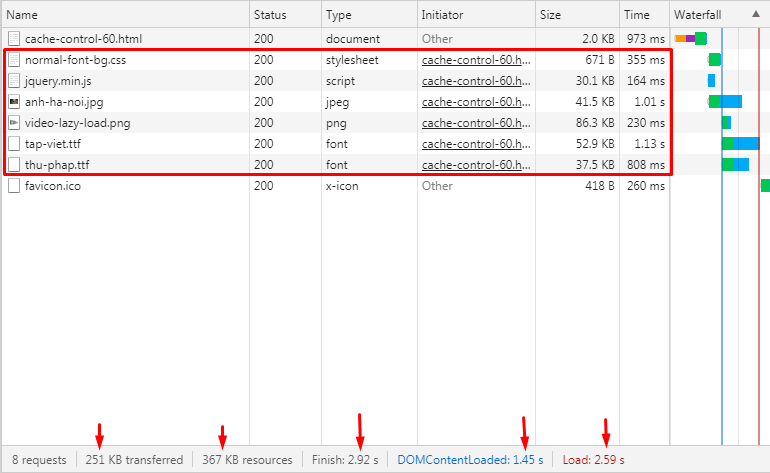Click the cache-control-60.html document file icon
Image resolution: width=770 pixels, height=473 pixels.
click(14, 39)
